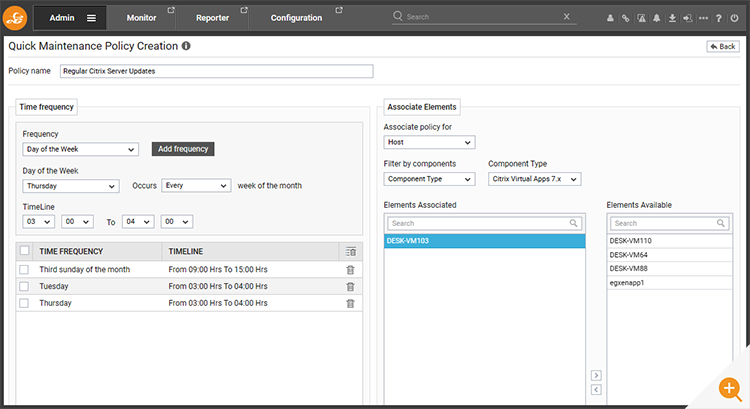Toggle the select-all checkbox in table header
The width and height of the screenshot is (750, 409).
pos(24,251)
